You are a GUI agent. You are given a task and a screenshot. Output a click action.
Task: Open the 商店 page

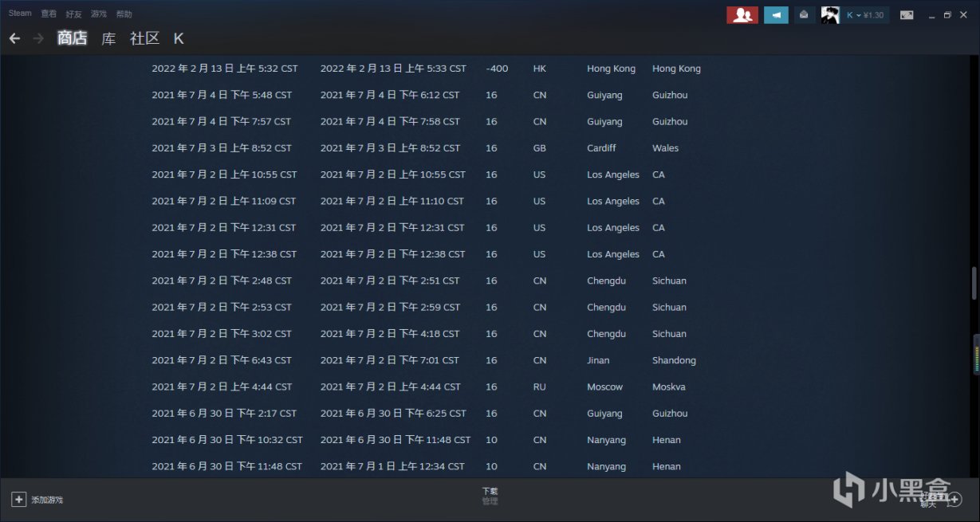coord(72,38)
